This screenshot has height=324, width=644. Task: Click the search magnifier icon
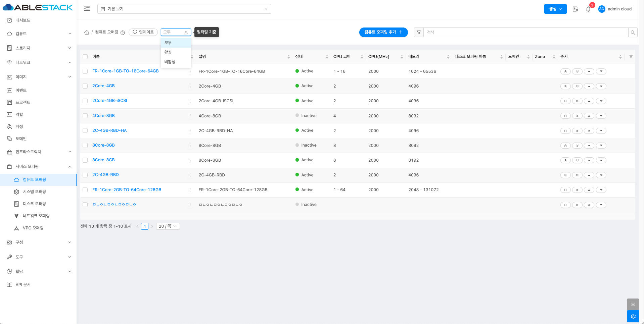(x=633, y=33)
